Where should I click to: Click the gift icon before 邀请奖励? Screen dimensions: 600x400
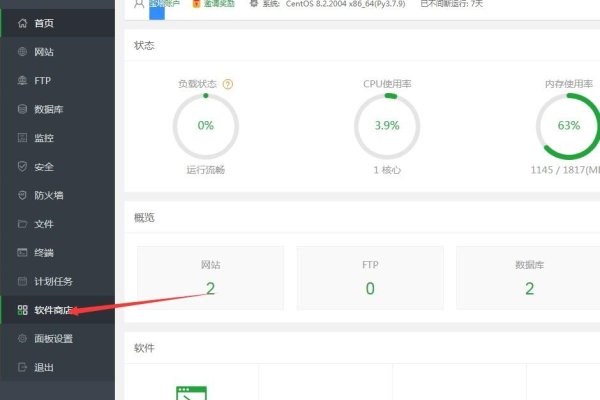pyautogui.click(x=196, y=3)
